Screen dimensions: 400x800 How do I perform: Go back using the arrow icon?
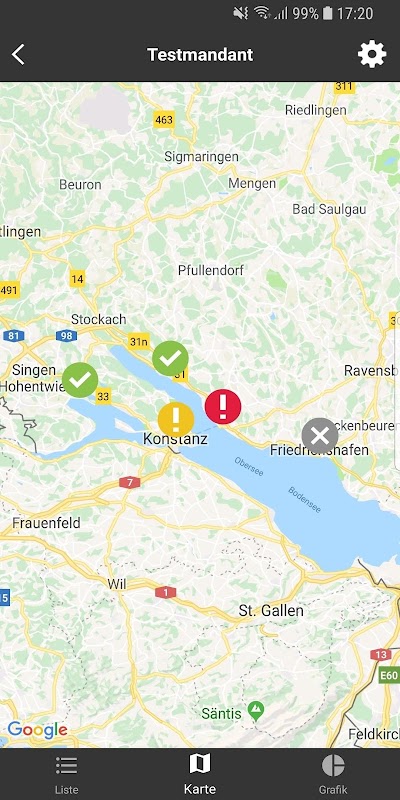click(x=18, y=54)
